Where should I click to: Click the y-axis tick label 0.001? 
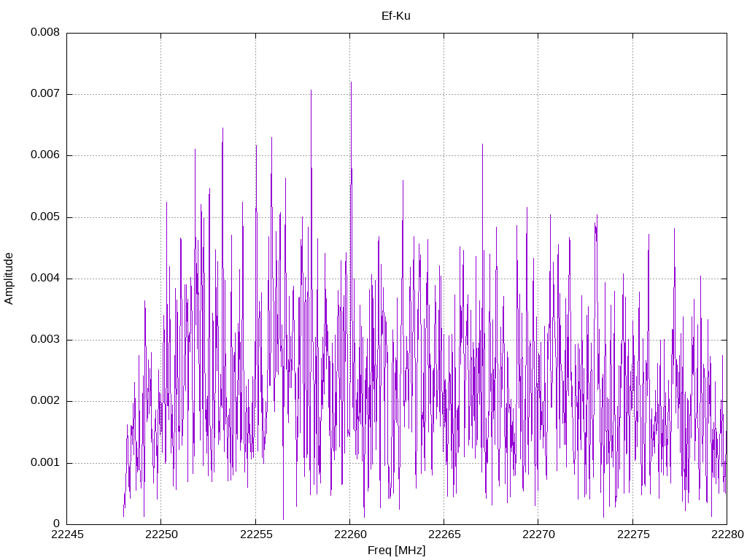(45, 463)
